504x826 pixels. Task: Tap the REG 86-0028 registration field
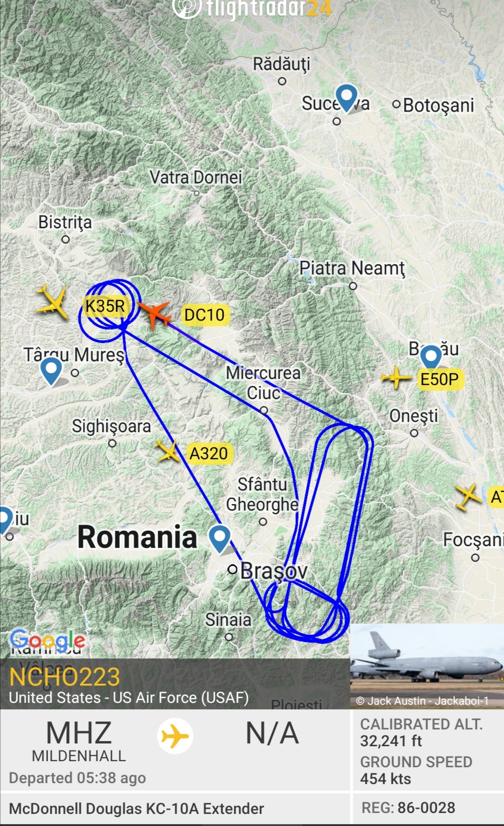click(408, 808)
